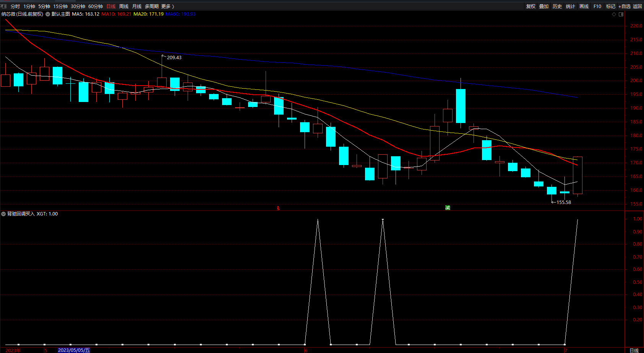Open the F10 company info button
Viewport: 644px width, 353px height.
tap(597, 6)
